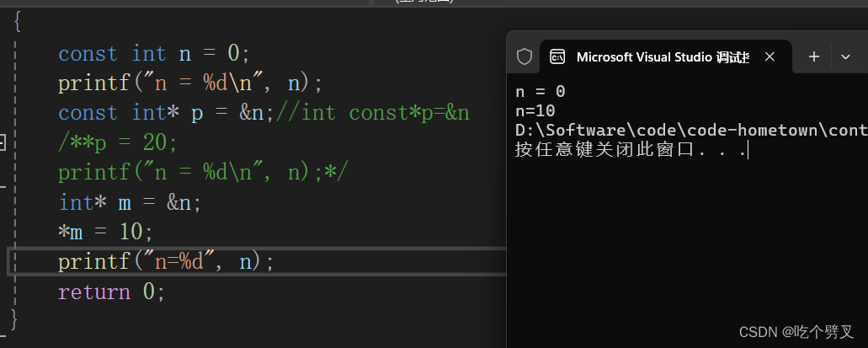Click the code line 'const int n = 0;'

point(154,54)
